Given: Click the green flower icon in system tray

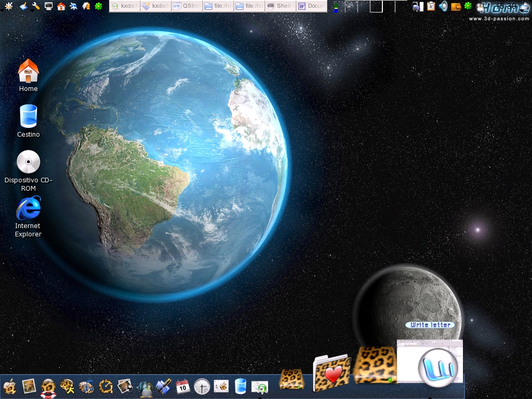Looking at the screenshot, I should coord(468,6).
